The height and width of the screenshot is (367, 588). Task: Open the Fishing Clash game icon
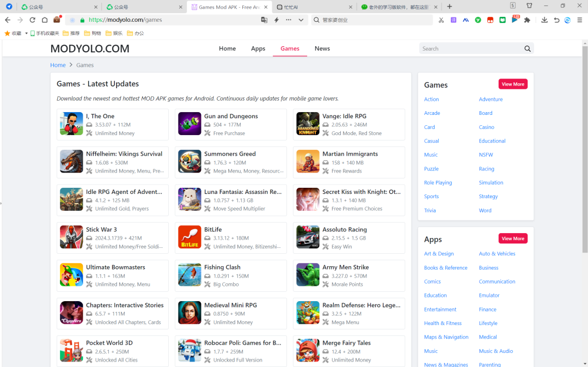tap(189, 275)
